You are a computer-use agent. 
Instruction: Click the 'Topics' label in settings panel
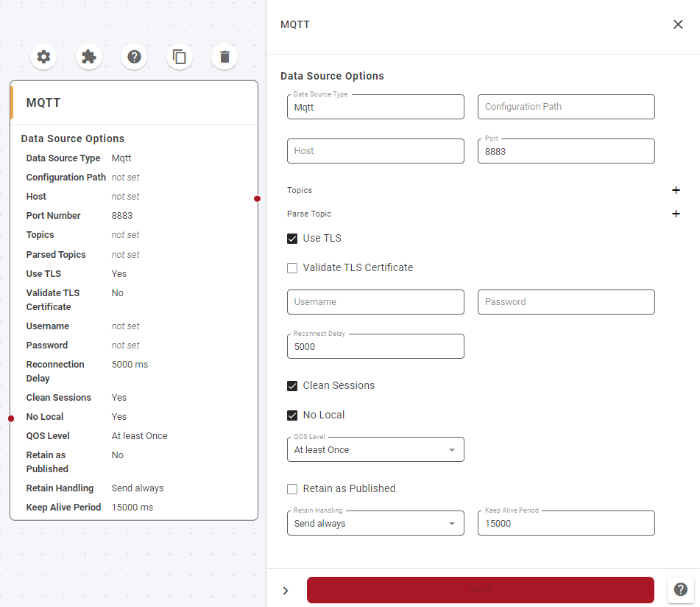300,190
